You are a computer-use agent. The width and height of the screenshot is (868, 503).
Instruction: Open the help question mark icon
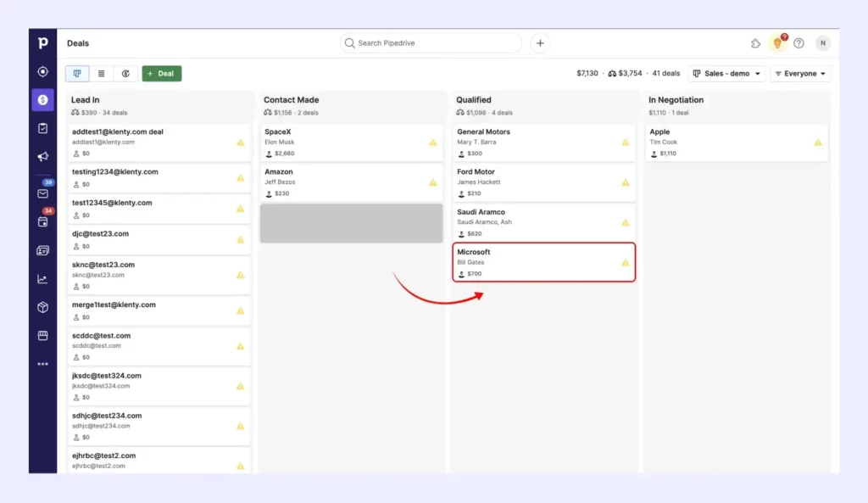(x=798, y=42)
